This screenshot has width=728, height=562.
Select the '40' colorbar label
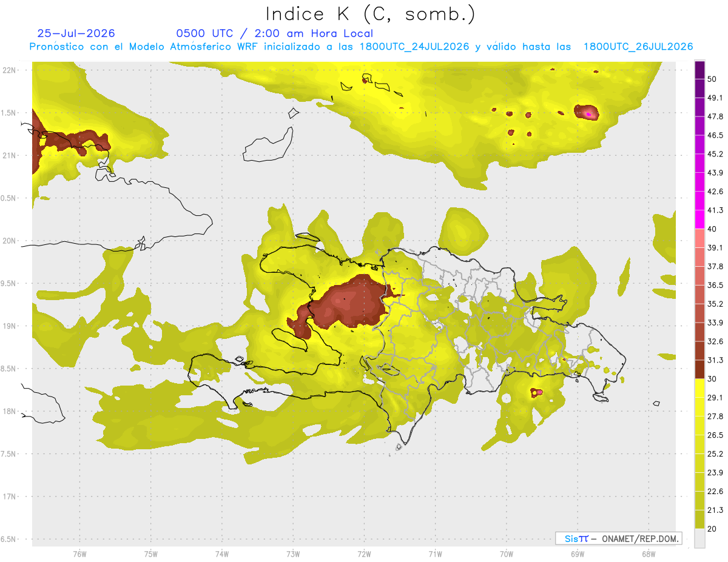click(x=713, y=229)
